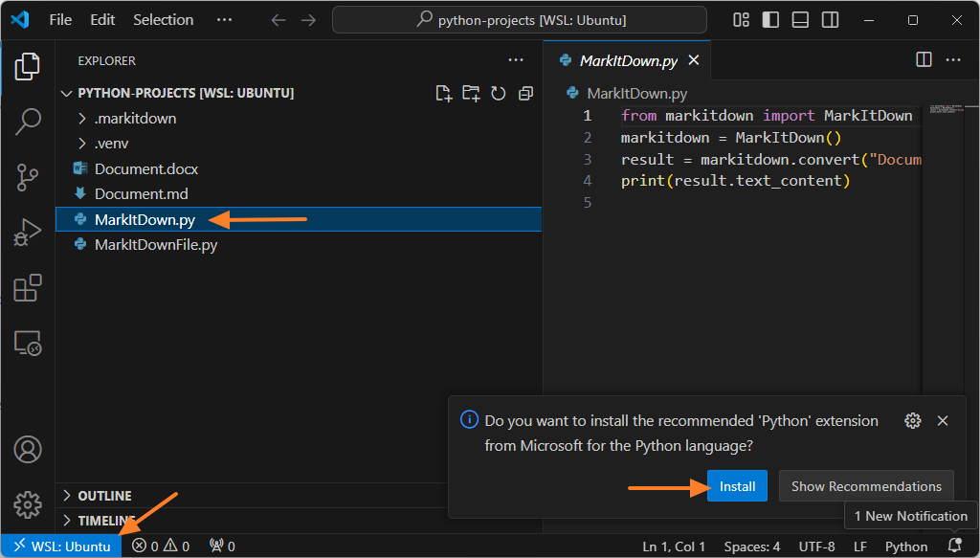
Task: Open the Search view in activity bar
Action: click(28, 122)
